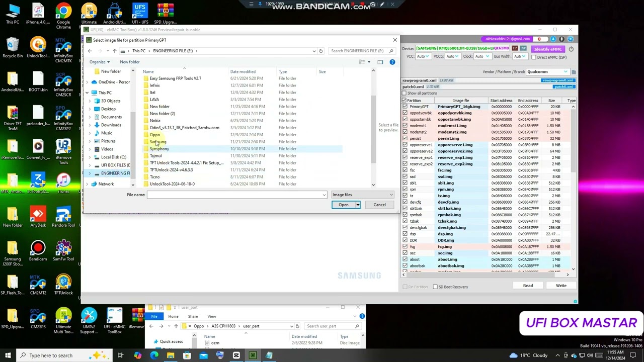Viewport: 644px width, 362px height.
Task: Click the Open button in dialog
Action: [343, 205]
